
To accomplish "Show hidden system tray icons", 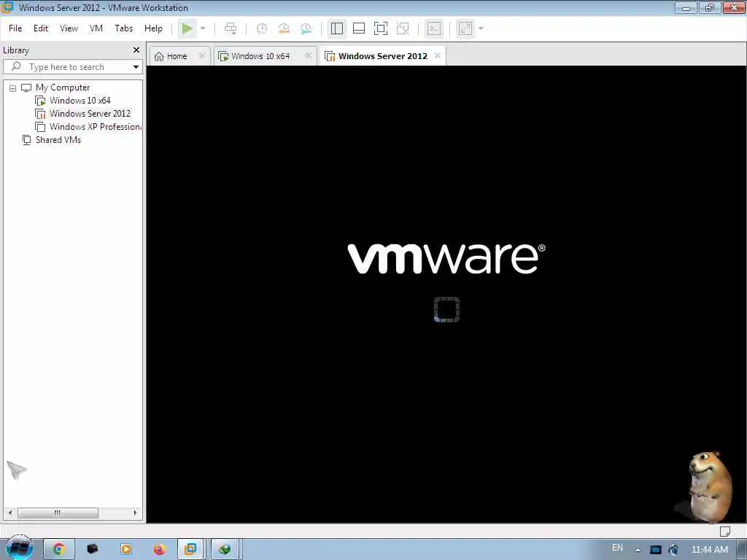I will click(638, 550).
